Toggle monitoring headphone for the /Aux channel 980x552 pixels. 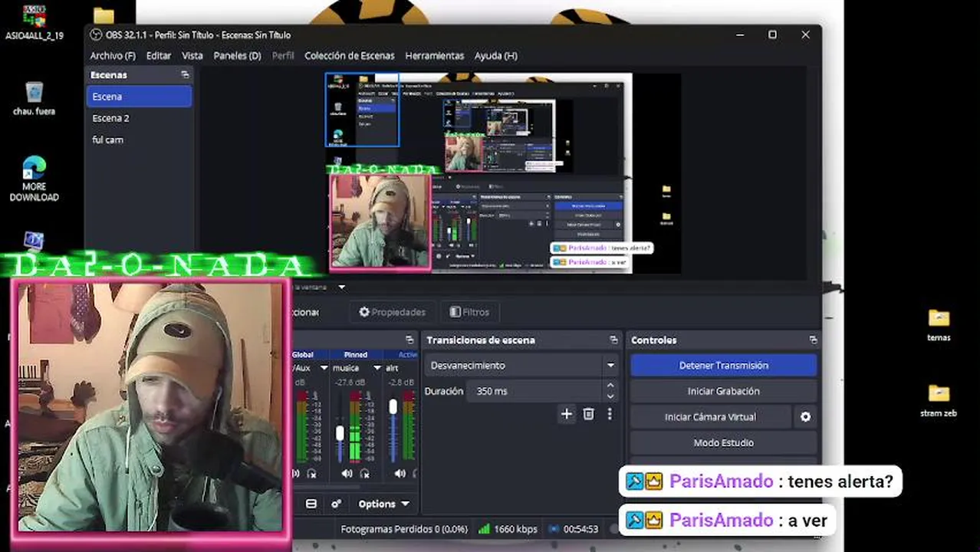(x=311, y=474)
